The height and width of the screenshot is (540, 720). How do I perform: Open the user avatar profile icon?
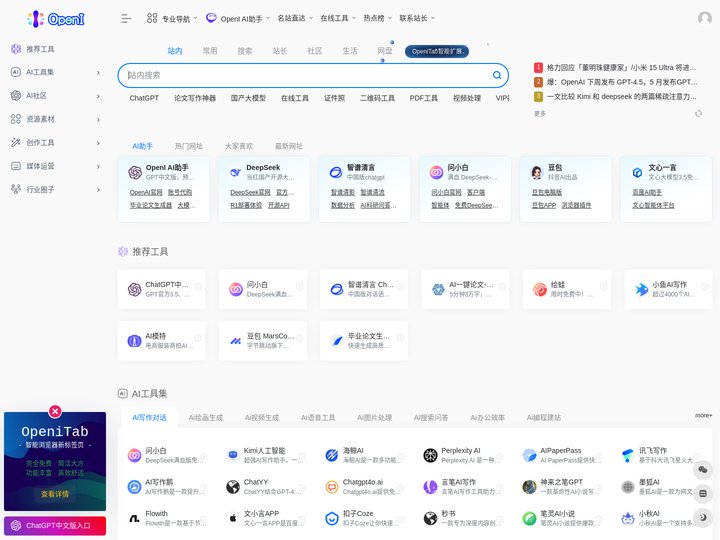[x=704, y=18]
